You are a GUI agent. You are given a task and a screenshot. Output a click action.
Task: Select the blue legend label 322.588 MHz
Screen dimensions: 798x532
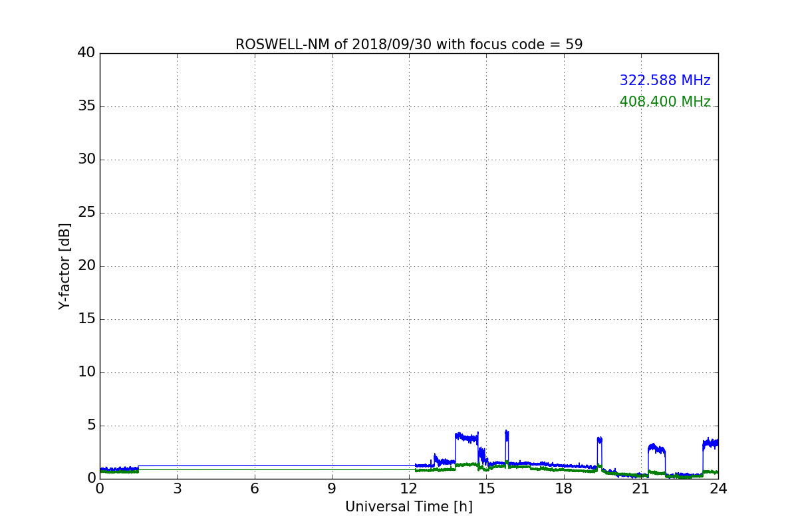point(665,80)
